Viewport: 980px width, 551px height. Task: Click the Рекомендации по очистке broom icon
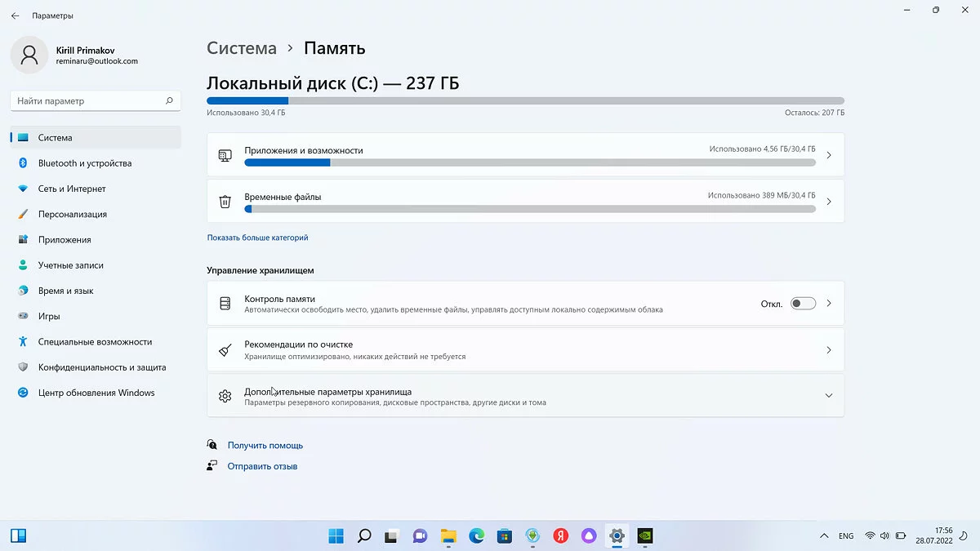tap(225, 350)
